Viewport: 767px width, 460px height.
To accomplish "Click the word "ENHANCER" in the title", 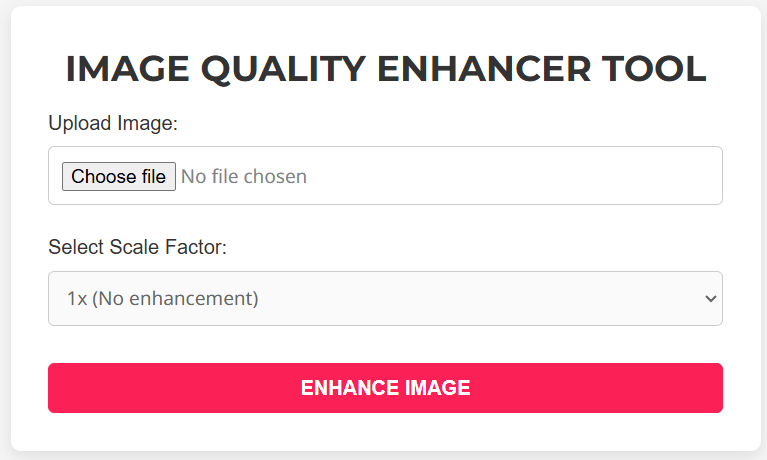I will click(484, 69).
